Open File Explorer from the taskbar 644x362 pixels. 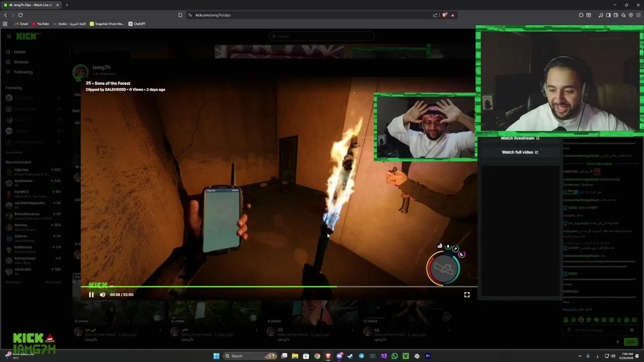tap(295, 356)
